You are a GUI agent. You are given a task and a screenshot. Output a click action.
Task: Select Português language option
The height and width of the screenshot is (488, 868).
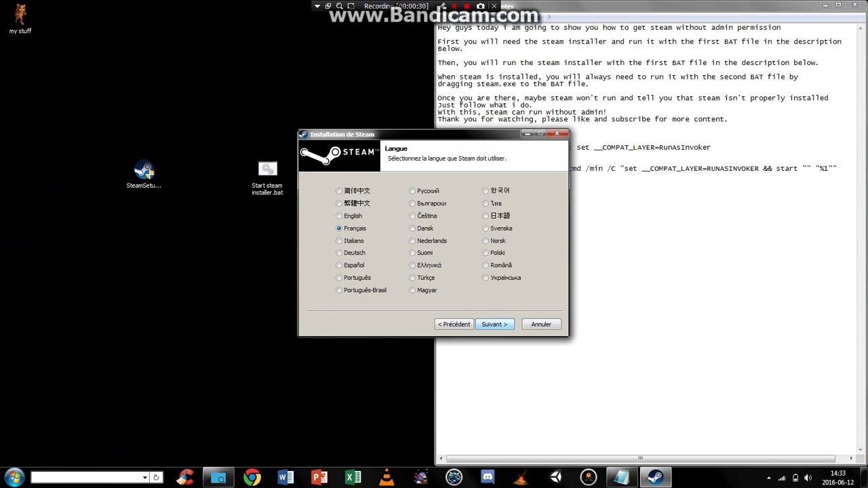(x=353, y=278)
